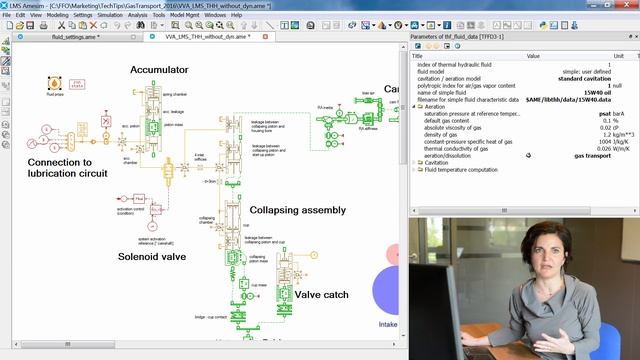Expand the Cavitation folder

tap(414, 162)
